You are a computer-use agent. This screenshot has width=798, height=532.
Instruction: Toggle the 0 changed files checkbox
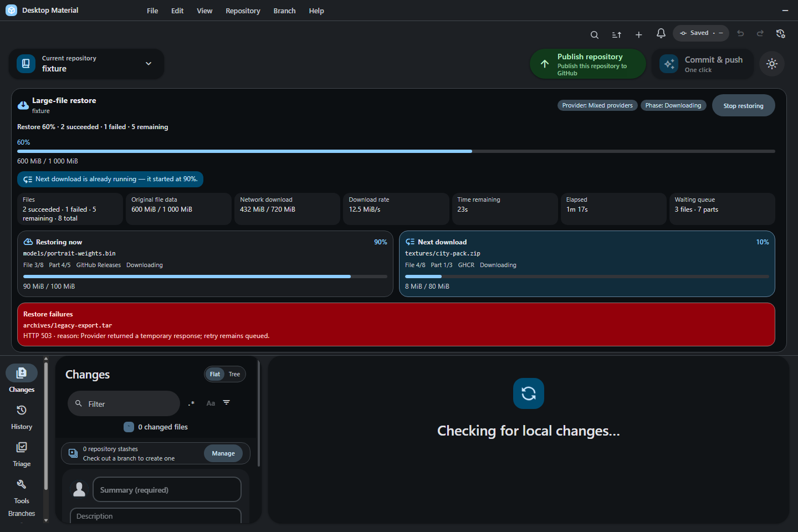(x=129, y=427)
